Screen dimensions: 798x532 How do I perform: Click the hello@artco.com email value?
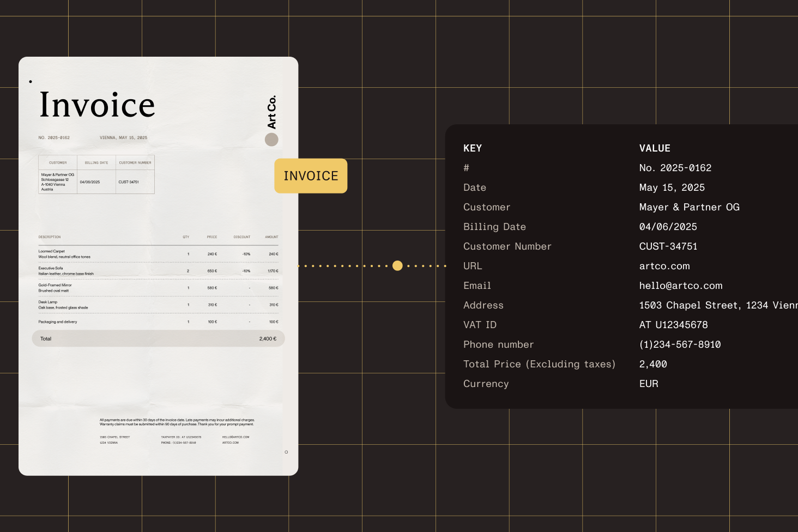(681, 286)
